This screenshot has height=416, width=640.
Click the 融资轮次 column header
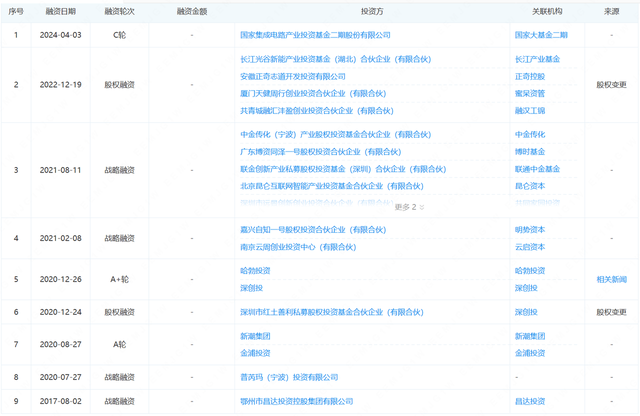click(x=119, y=11)
